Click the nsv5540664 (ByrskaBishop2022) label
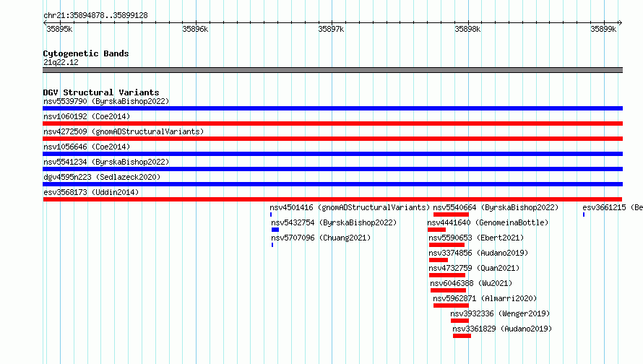The width and height of the screenshot is (643, 364). pyautogui.click(x=496, y=207)
